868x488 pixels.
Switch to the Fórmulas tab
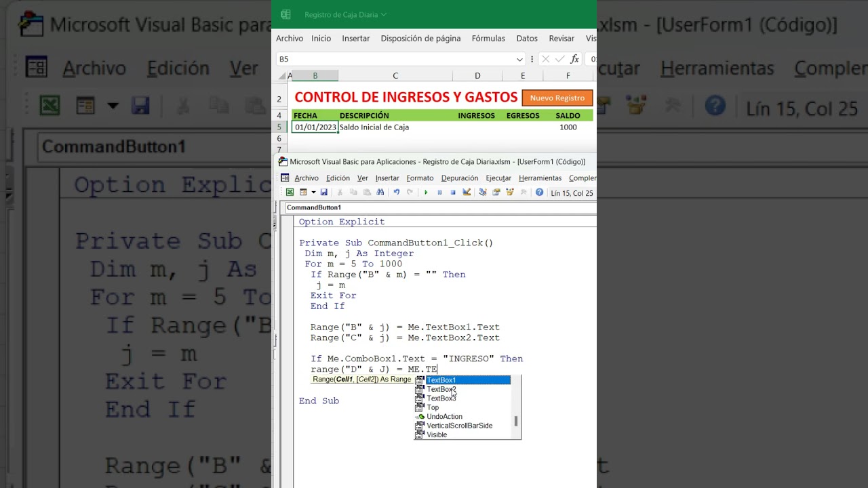click(488, 39)
